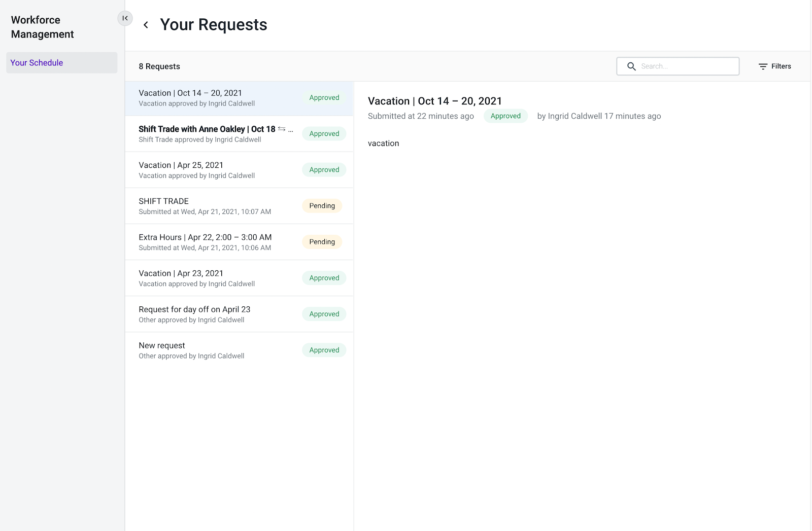Image resolution: width=812 pixels, height=531 pixels.
Task: Click the search magnifier icon
Action: pos(631,66)
